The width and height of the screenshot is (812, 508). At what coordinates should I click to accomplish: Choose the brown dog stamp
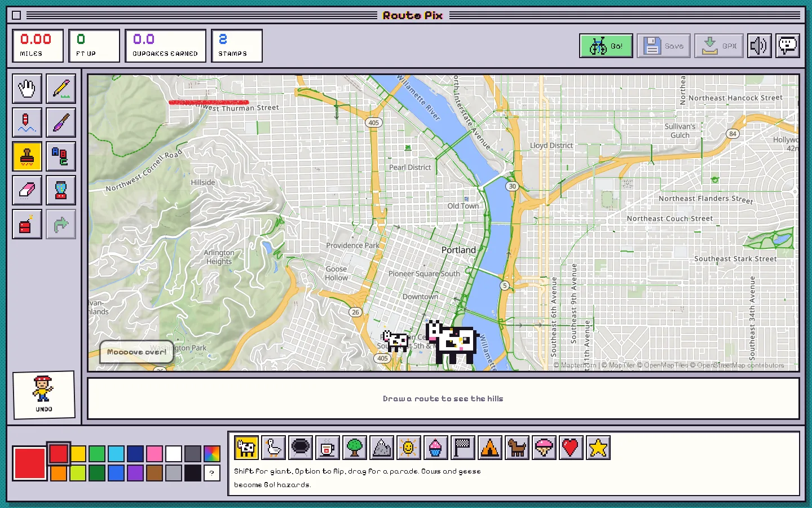[x=517, y=448]
